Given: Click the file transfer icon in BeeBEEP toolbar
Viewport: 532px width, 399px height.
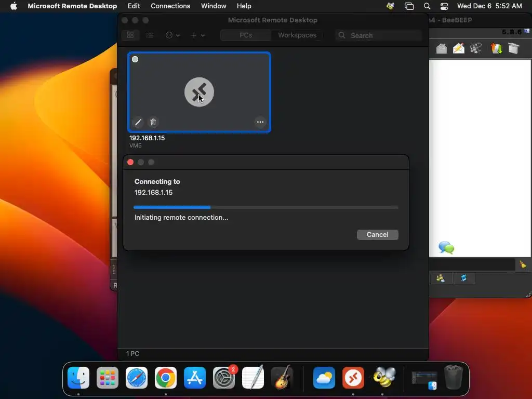Looking at the screenshot, I should [496, 48].
